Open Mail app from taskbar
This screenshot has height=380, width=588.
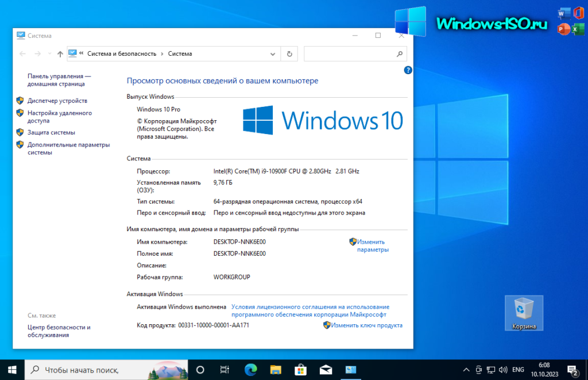click(326, 370)
